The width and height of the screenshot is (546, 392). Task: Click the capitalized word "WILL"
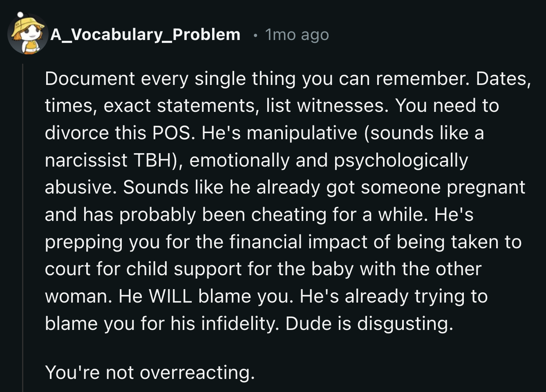170,296
